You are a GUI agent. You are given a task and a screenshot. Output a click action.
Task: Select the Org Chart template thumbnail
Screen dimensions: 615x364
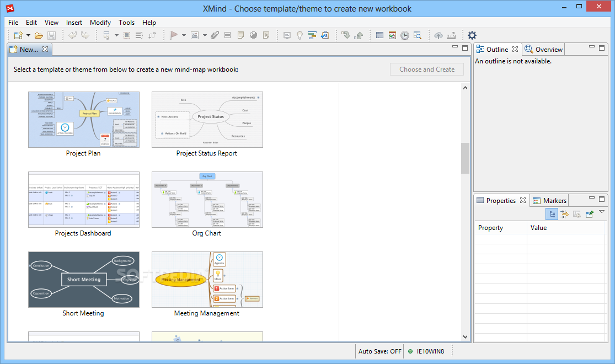coord(207,200)
